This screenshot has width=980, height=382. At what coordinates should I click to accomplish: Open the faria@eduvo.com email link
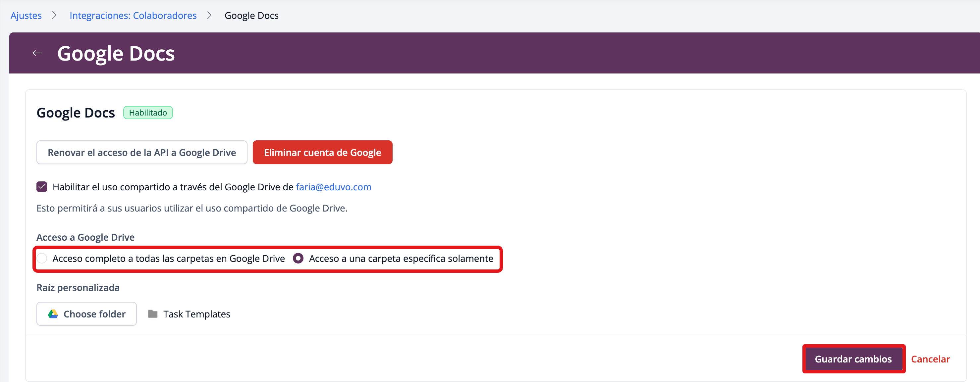tap(333, 187)
